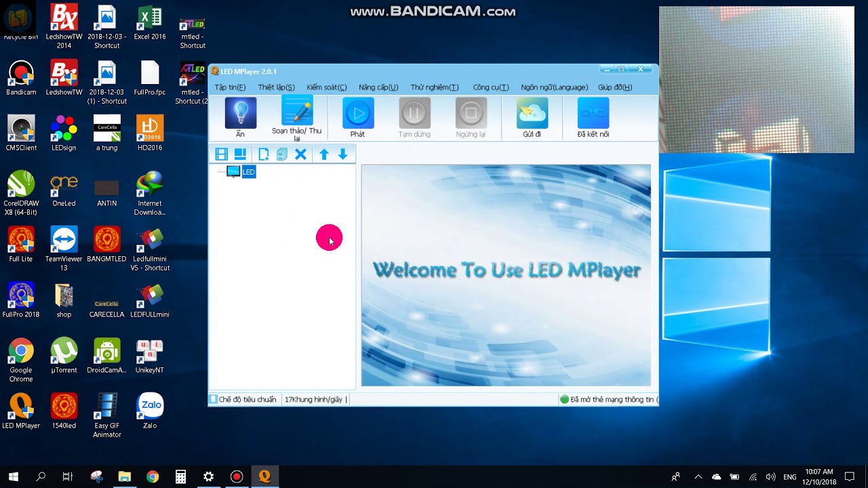Open the Ngôn ngữ(Language) menu
The width and height of the screenshot is (868, 488).
[554, 87]
